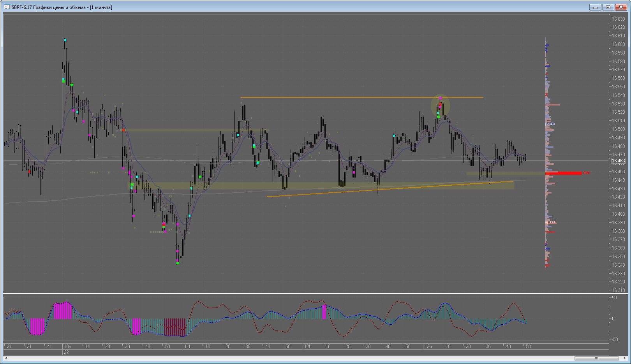Click the :21 time axis label
The image size is (631, 364).
pos(9,346)
